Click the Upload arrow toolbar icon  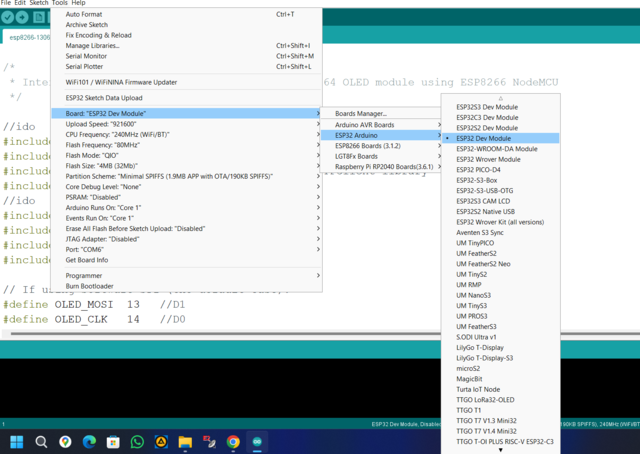[x=22, y=17]
